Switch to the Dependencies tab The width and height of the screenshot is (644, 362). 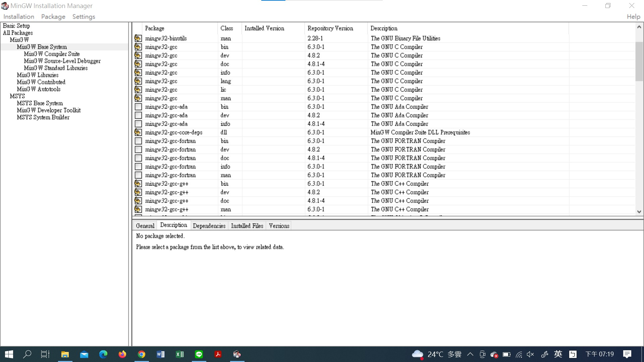(x=209, y=226)
